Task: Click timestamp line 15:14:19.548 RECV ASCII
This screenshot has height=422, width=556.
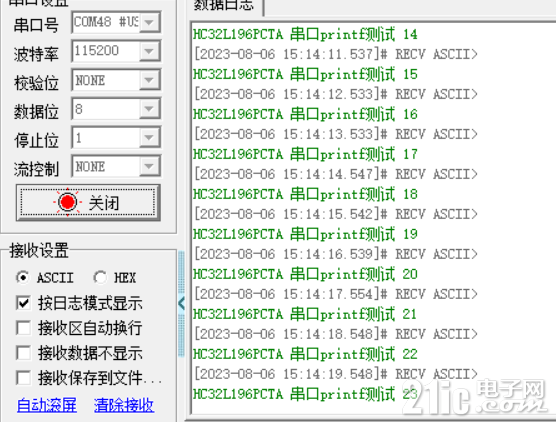Action: coord(336,374)
